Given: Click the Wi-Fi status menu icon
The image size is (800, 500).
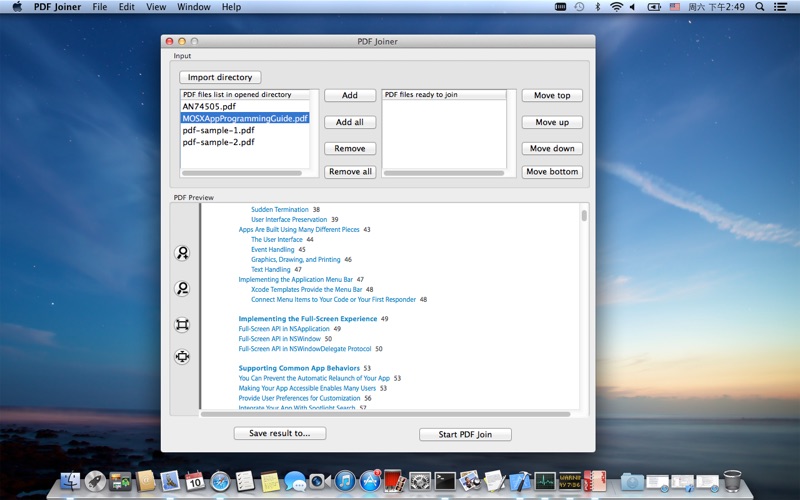Looking at the screenshot, I should click(616, 7).
